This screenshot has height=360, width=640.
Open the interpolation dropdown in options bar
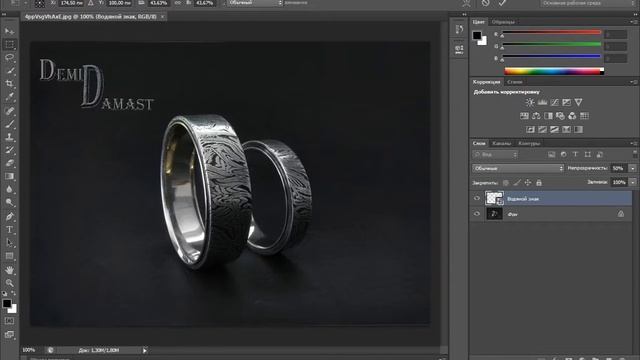pos(255,3)
